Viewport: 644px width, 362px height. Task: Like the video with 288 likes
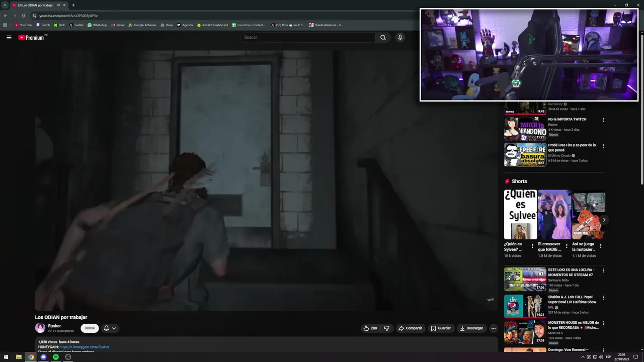pyautogui.click(x=370, y=328)
